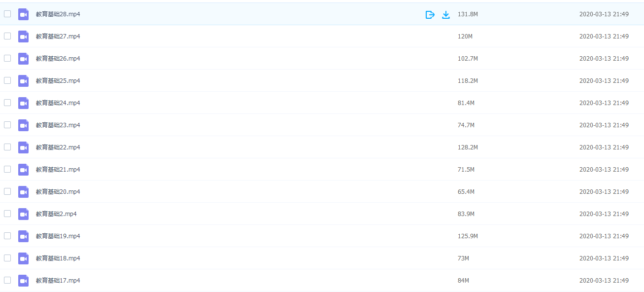644x292 pixels.
Task: Select the checkbox for 教育基础19.mp4
Action: (7, 236)
